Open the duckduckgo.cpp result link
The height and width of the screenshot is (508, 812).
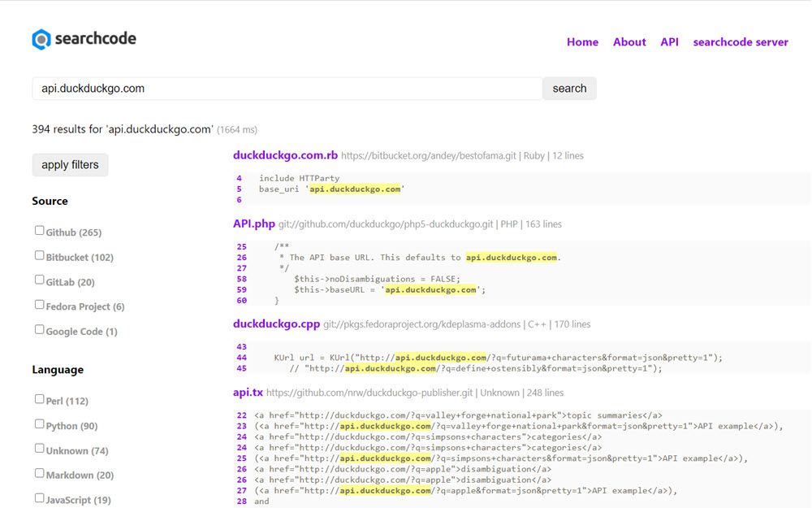[276, 323]
